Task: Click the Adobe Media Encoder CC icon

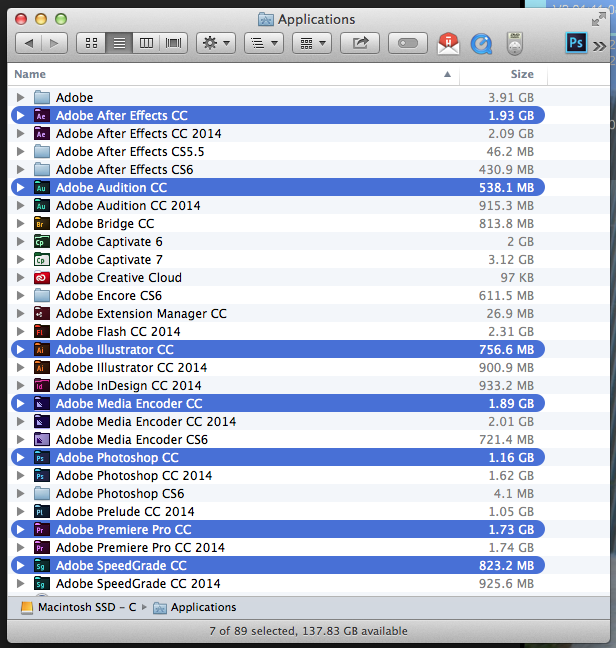Action: (42, 403)
